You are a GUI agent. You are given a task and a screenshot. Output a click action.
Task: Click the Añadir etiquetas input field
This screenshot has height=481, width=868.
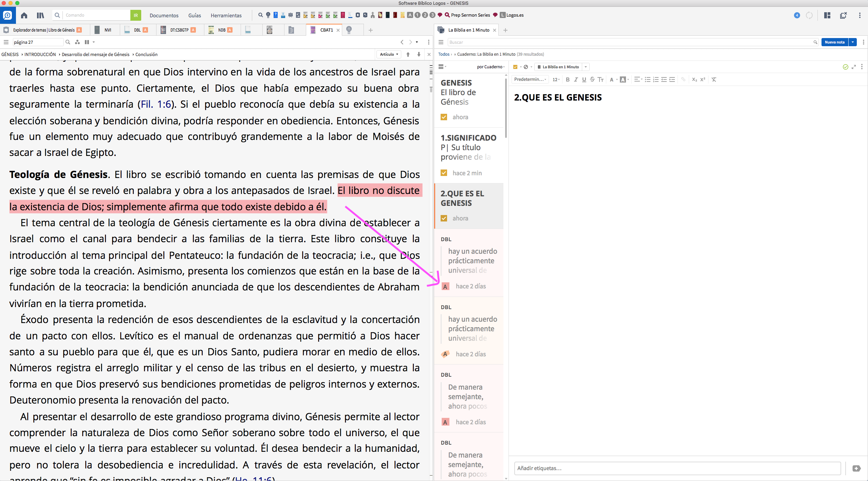pos(677,468)
